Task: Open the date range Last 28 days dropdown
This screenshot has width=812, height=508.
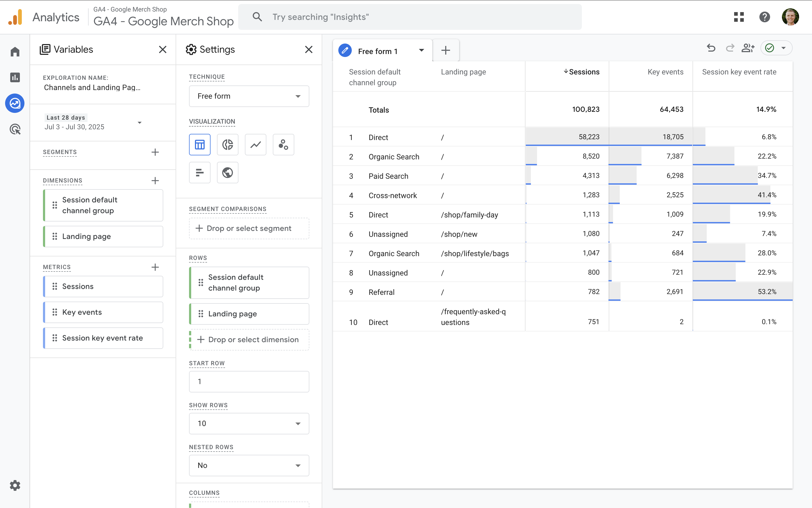Action: click(93, 122)
